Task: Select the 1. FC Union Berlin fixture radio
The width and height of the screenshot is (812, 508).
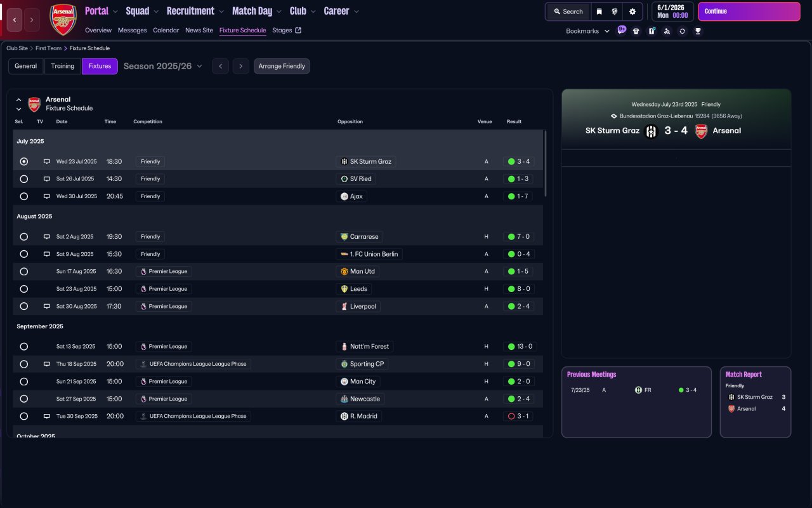Action: pos(24,254)
